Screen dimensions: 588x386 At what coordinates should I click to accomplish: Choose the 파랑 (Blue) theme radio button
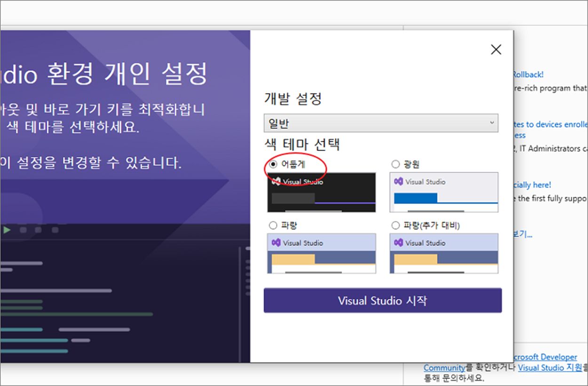coord(273,225)
